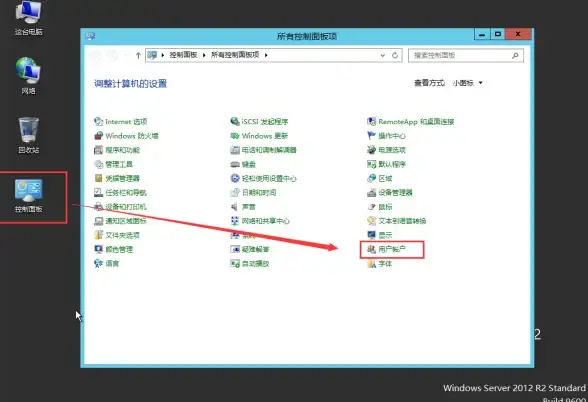Open 字体 item
This screenshot has width=588, height=402.
380,264
